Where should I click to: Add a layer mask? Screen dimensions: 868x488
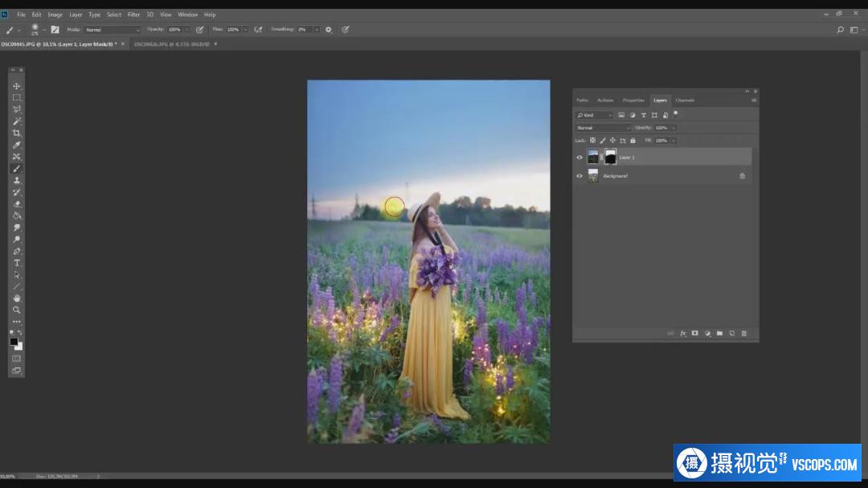coord(695,334)
